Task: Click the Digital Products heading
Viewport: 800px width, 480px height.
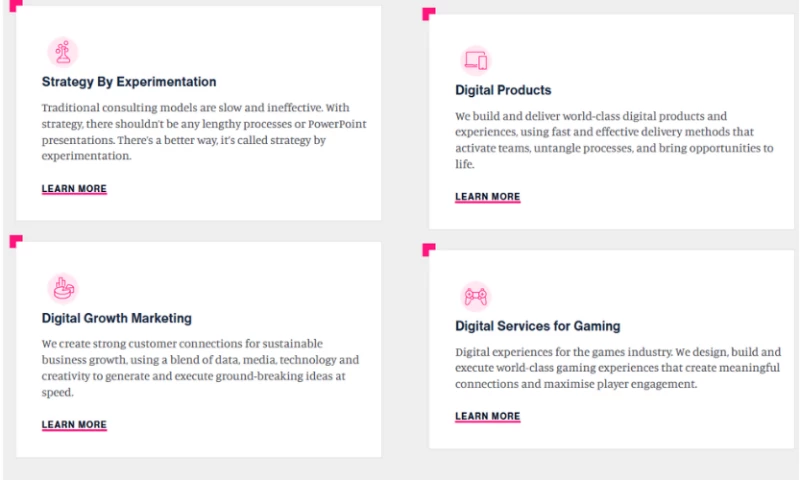Action: pyautogui.click(x=503, y=90)
